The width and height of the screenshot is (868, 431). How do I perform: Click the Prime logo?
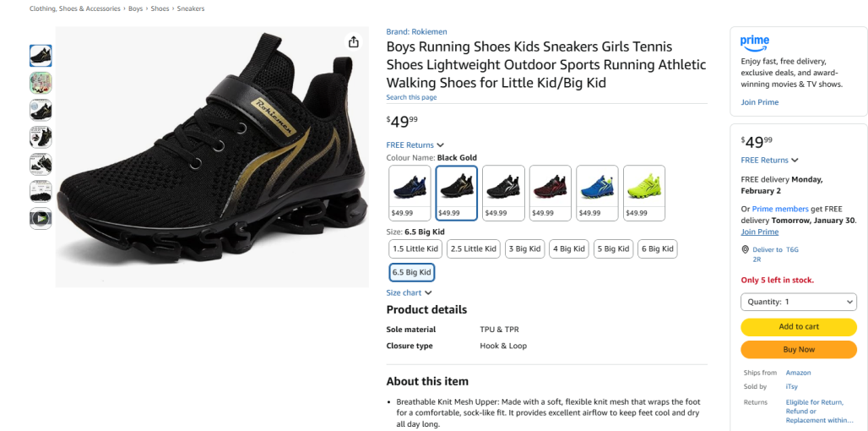point(755,41)
